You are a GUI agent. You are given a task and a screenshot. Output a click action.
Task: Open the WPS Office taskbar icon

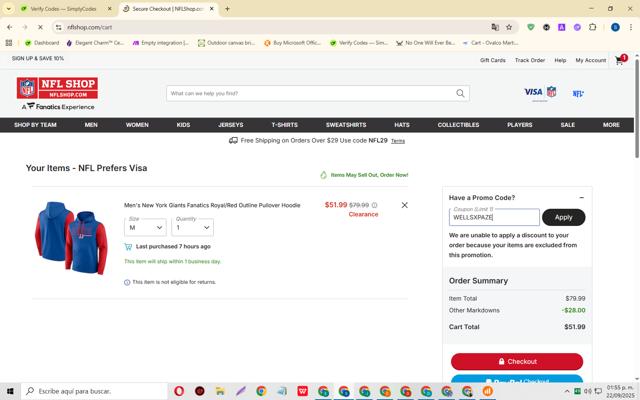302,391
